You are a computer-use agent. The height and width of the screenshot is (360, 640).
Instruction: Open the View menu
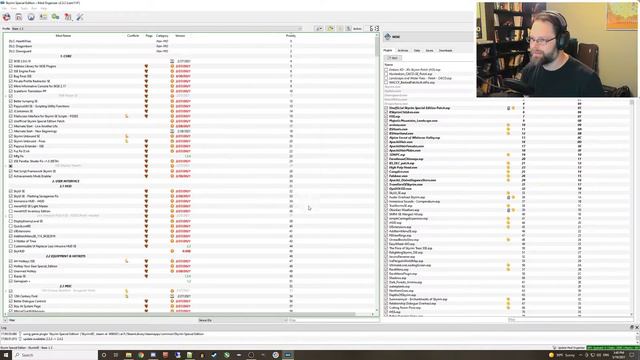13,8
